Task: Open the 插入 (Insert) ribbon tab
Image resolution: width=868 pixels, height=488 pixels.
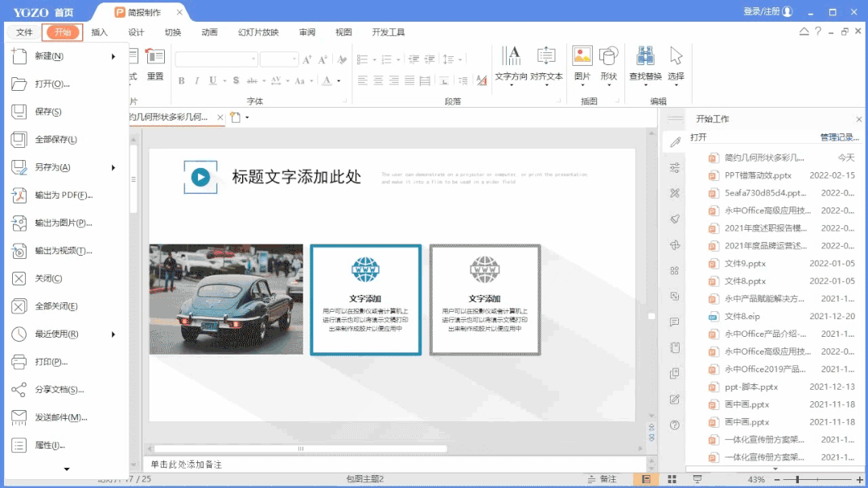Action: coord(100,32)
